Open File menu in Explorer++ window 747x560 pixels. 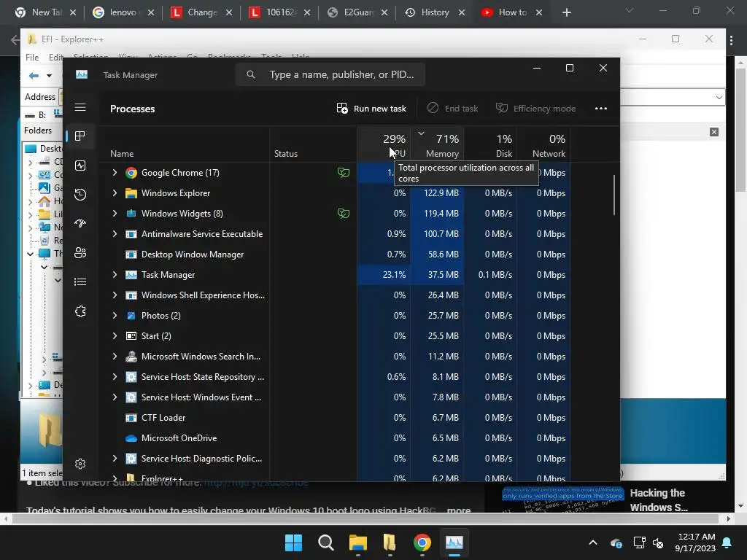click(x=32, y=57)
